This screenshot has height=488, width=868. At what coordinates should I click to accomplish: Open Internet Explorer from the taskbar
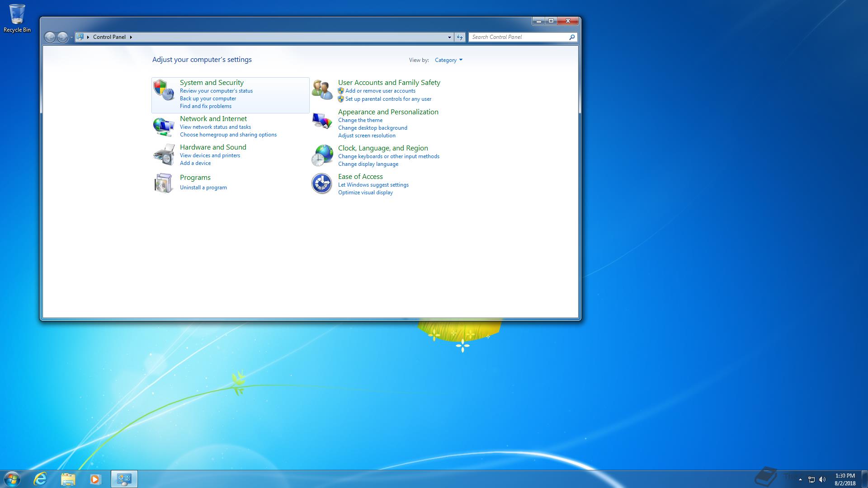click(x=41, y=479)
